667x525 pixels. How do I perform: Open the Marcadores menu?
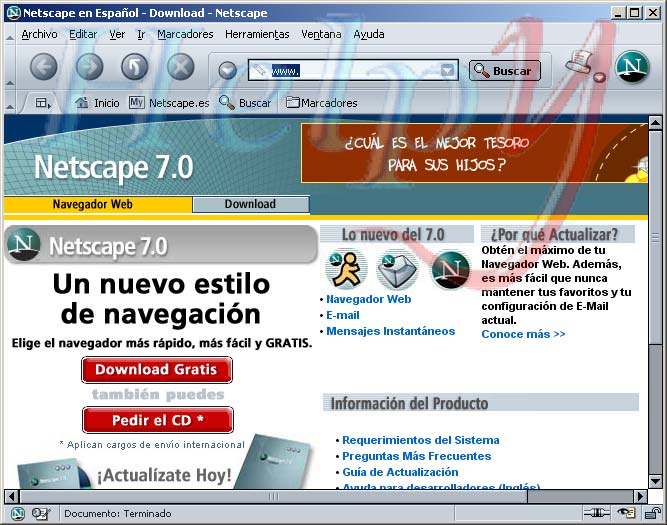pos(185,34)
